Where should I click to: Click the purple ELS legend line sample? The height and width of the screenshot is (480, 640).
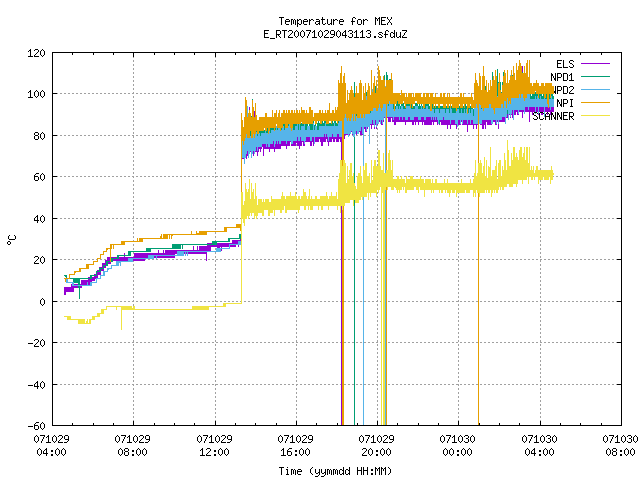[595, 64]
